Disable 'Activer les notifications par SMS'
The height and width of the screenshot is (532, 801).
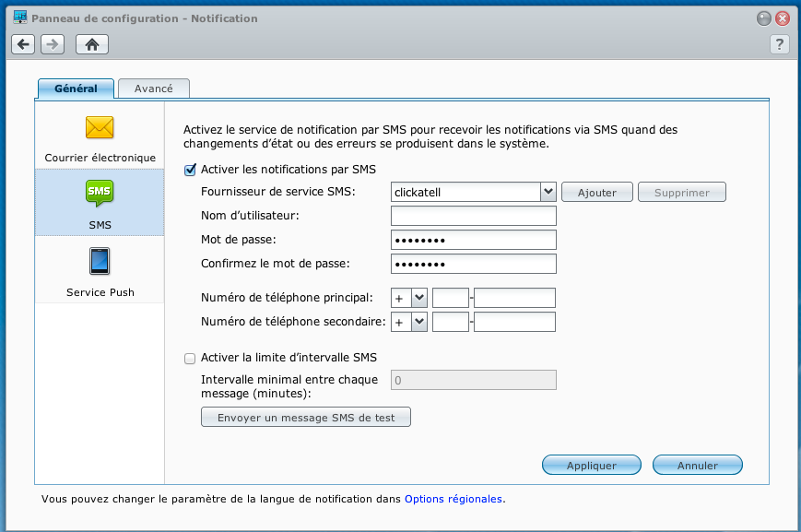coord(190,170)
